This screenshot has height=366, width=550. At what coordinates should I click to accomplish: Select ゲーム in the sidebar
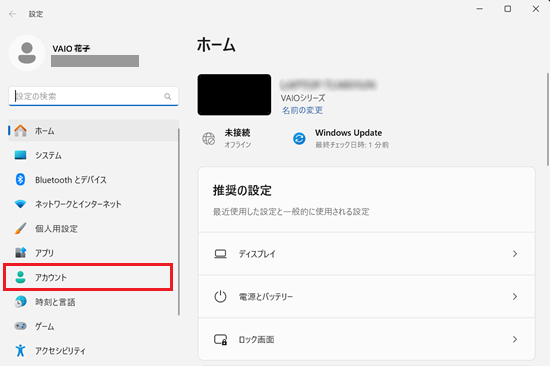[93, 326]
